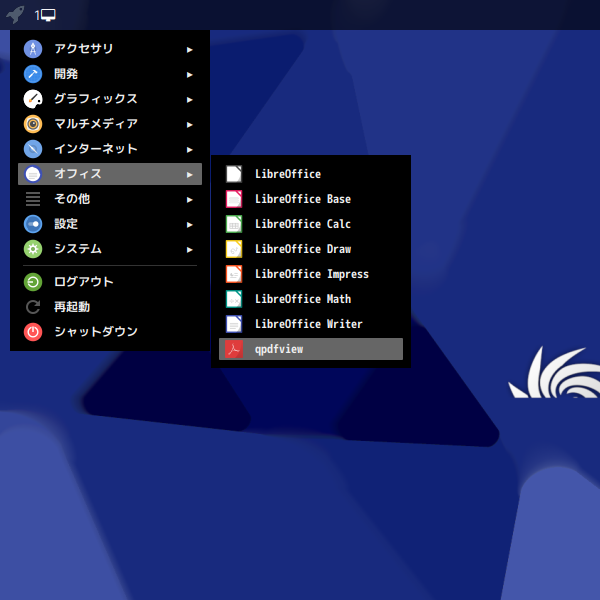Expand the マルチメディア submenu arrow
Viewport: 600px width, 600px height.
(189, 125)
